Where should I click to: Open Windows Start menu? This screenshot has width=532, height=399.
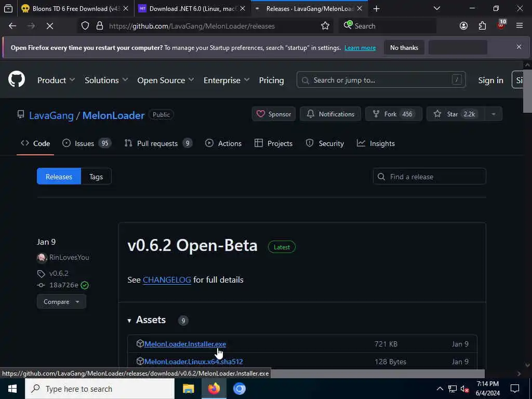pos(12,389)
